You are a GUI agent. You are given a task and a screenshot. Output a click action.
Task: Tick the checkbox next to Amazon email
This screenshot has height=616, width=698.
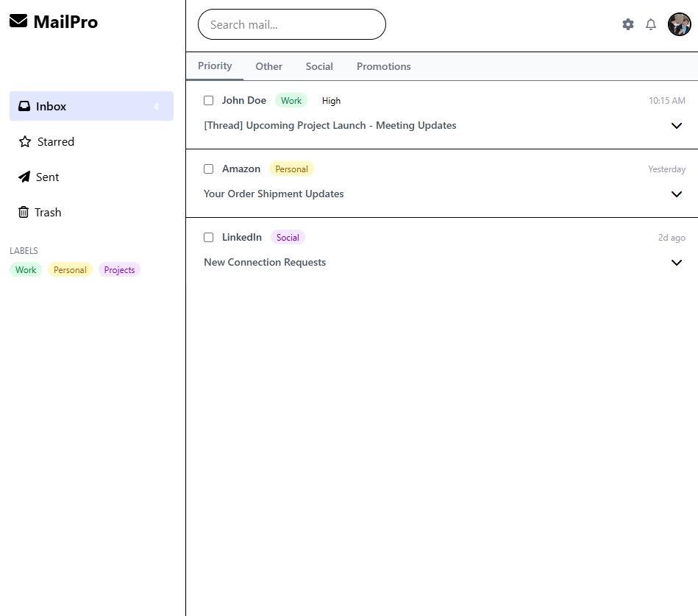(208, 169)
